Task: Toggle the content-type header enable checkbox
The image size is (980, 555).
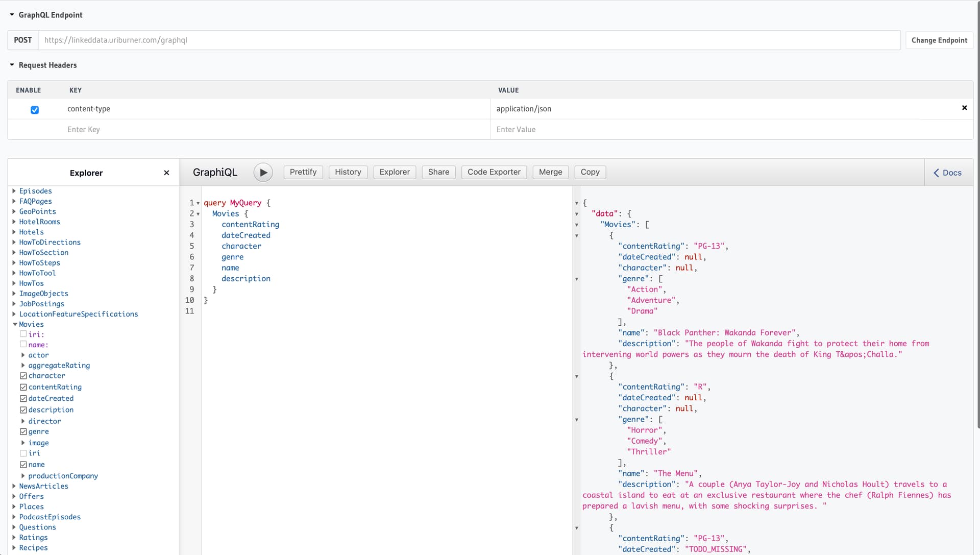Action: (x=35, y=110)
